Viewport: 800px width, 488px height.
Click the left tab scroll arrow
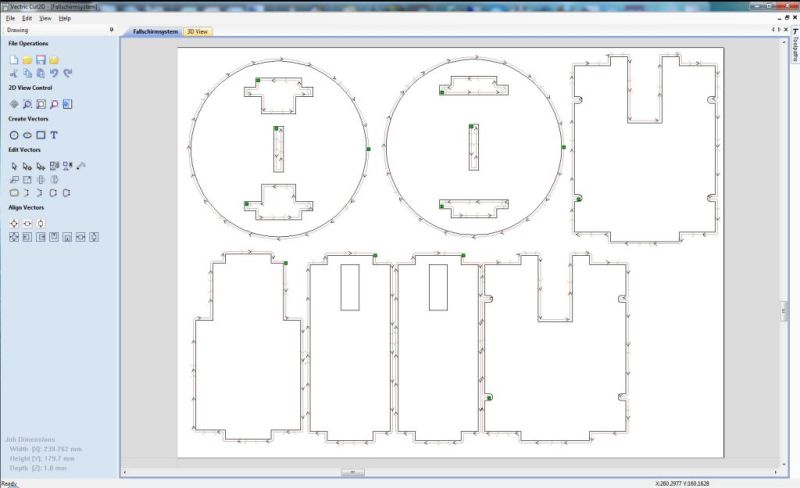pos(774,31)
